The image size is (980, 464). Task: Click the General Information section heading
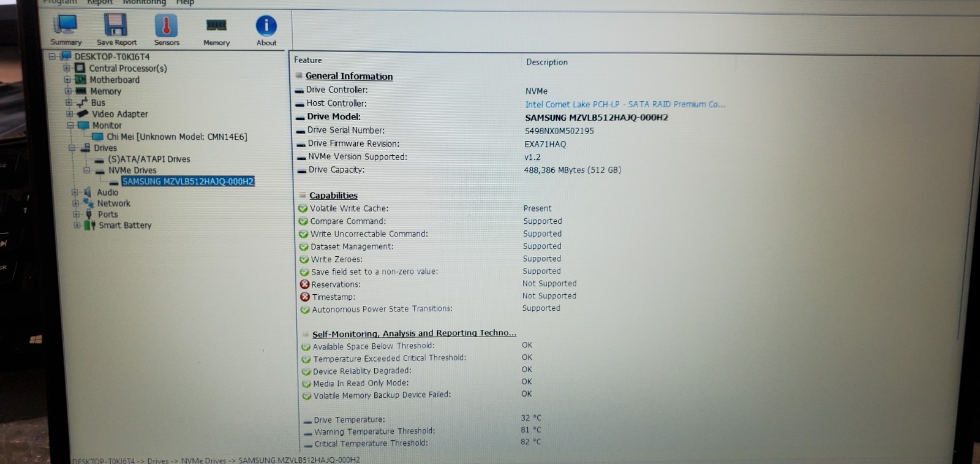pyautogui.click(x=349, y=76)
